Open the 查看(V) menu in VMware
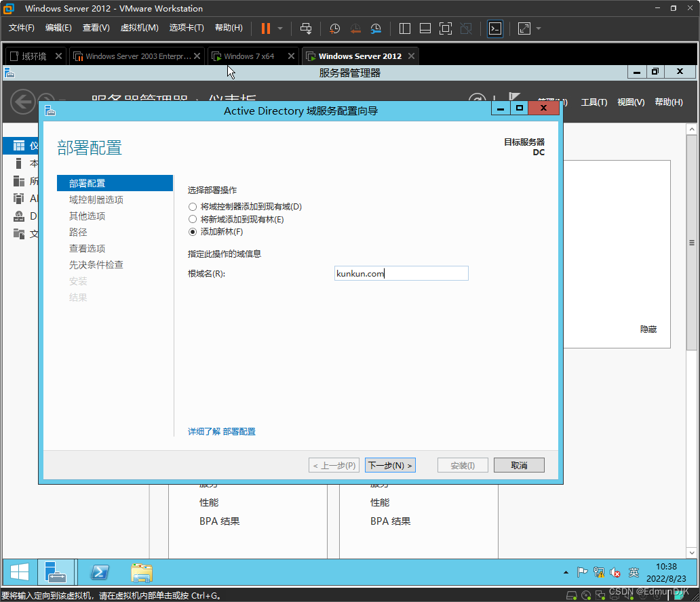 point(96,28)
